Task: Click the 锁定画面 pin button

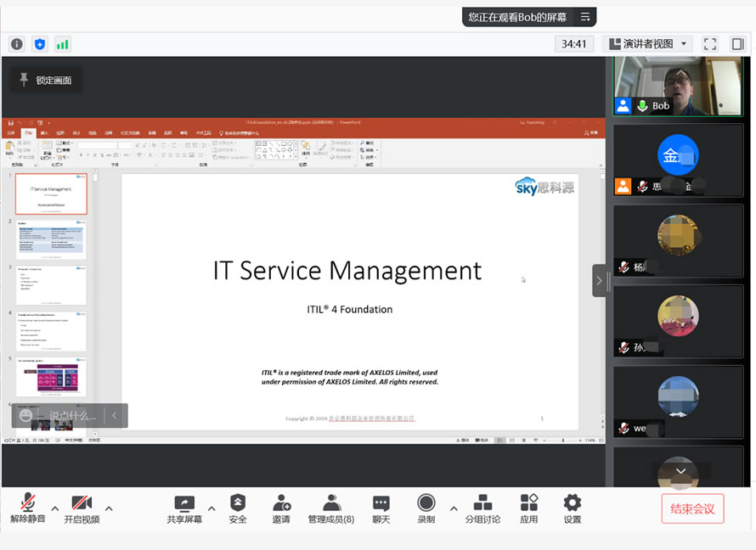Action: (46, 80)
